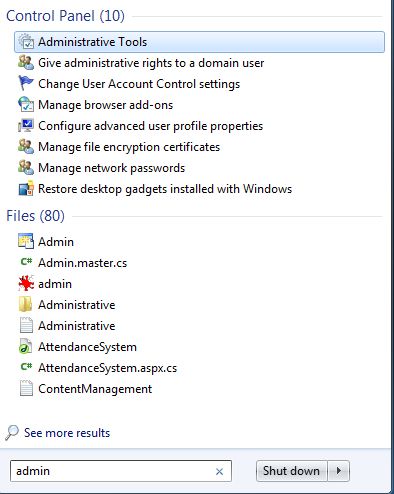Open Administrative Tools icon

pos(26,42)
